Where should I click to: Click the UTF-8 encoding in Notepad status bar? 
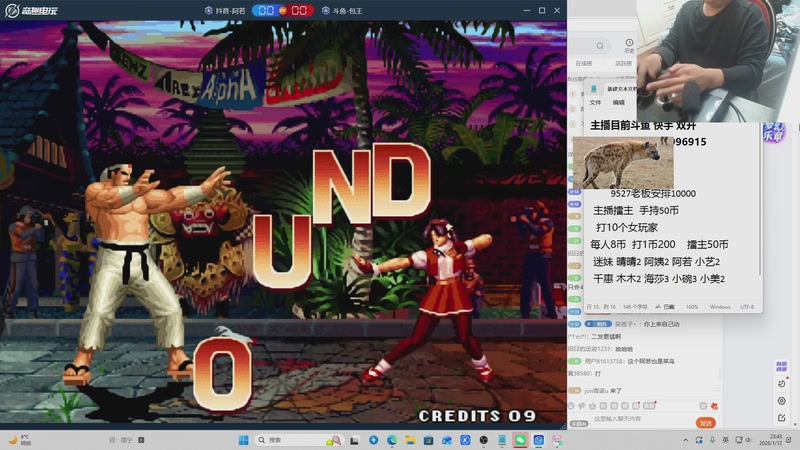click(747, 307)
